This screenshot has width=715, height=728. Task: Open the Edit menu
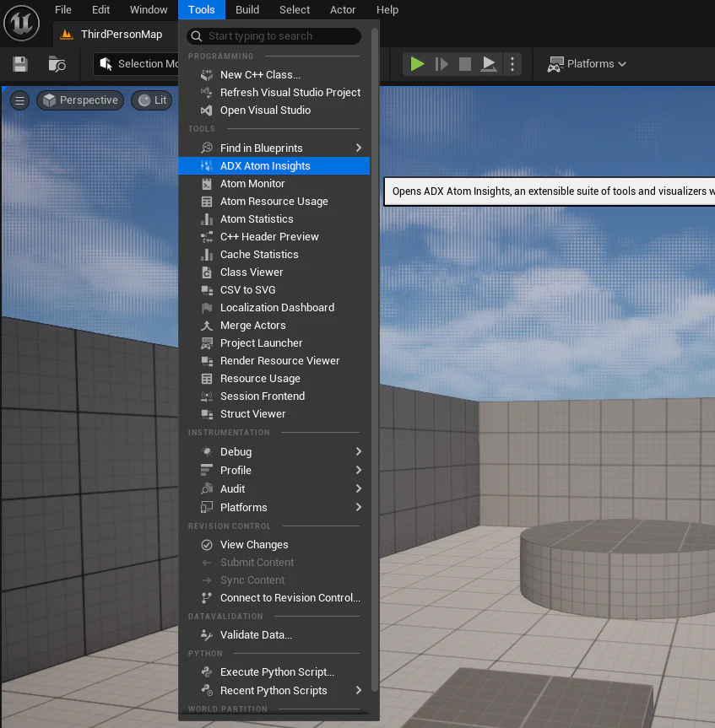tap(100, 10)
